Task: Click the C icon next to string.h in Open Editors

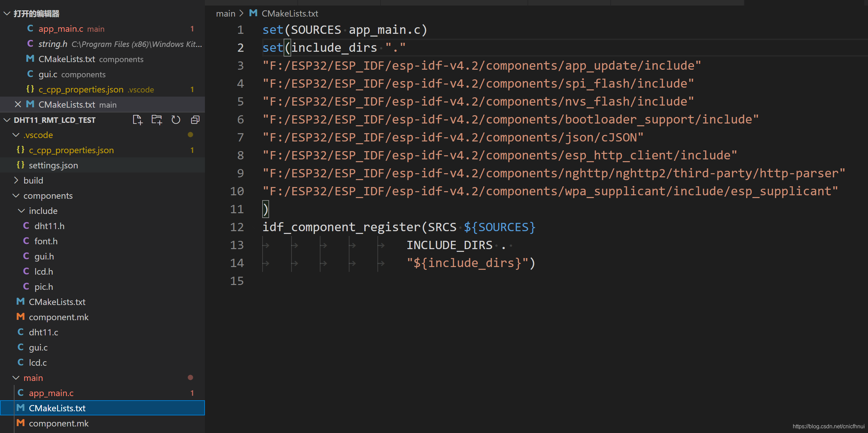Action: click(x=30, y=44)
